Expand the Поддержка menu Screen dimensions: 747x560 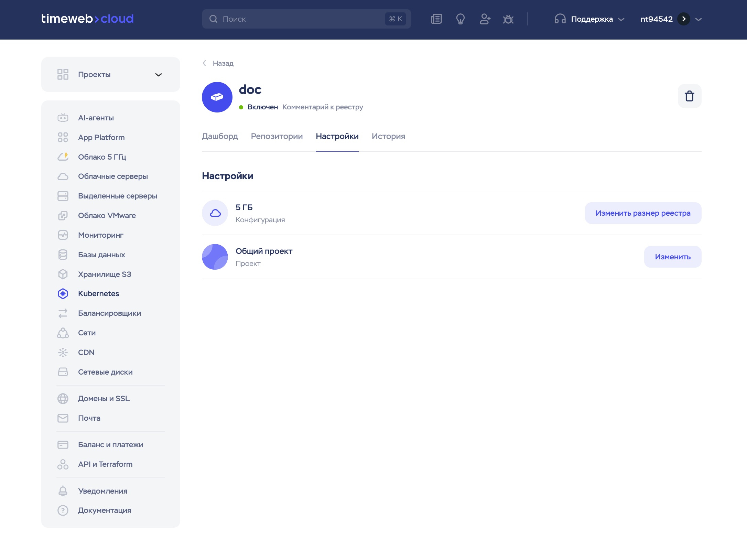point(589,19)
